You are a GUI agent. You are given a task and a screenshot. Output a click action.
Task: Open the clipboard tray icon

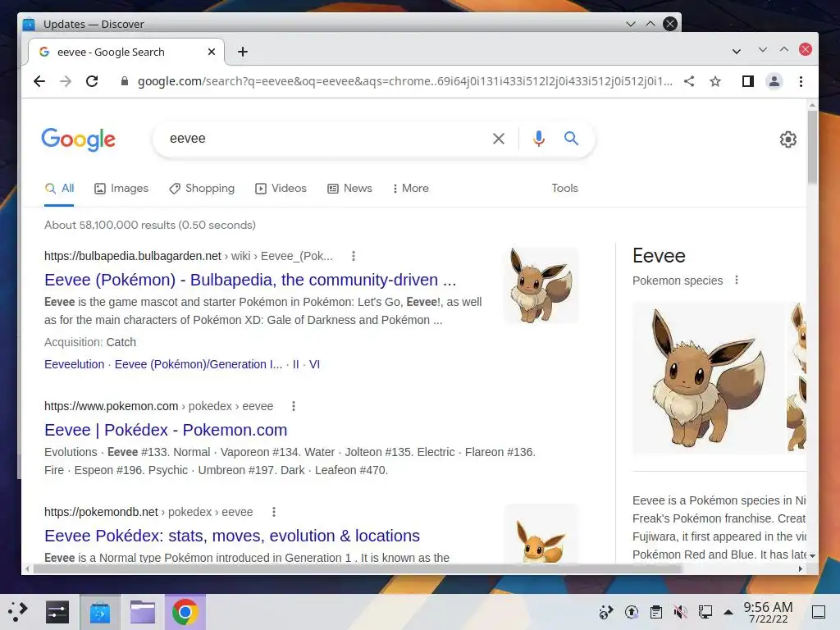tap(655, 612)
